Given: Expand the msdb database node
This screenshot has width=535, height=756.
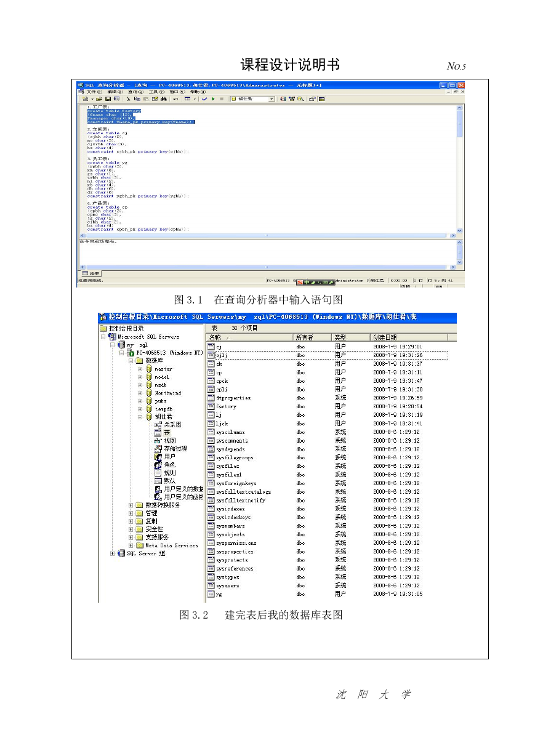Looking at the screenshot, I should pos(140,385).
